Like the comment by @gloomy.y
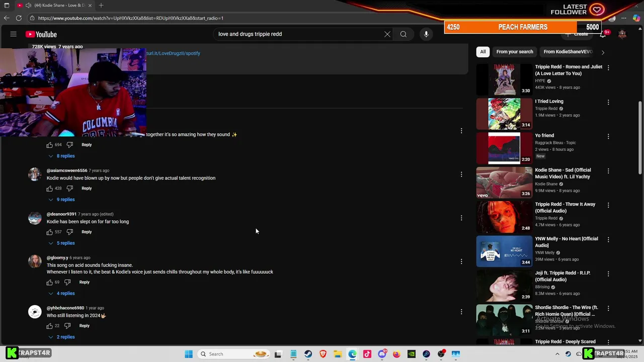The height and width of the screenshot is (362, 644). 49,282
